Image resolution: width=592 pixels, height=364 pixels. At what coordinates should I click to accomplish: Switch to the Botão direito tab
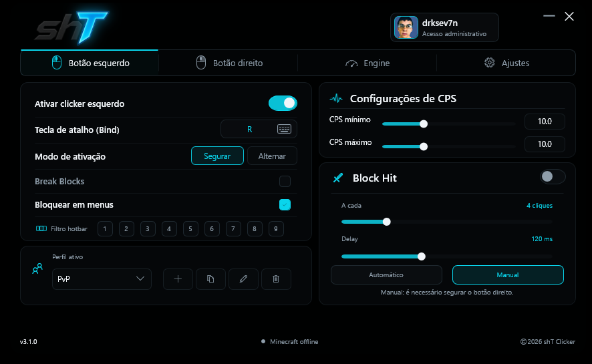(x=229, y=63)
